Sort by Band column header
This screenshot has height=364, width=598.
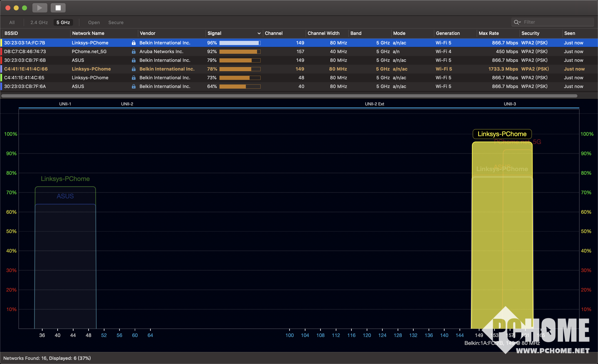point(356,33)
